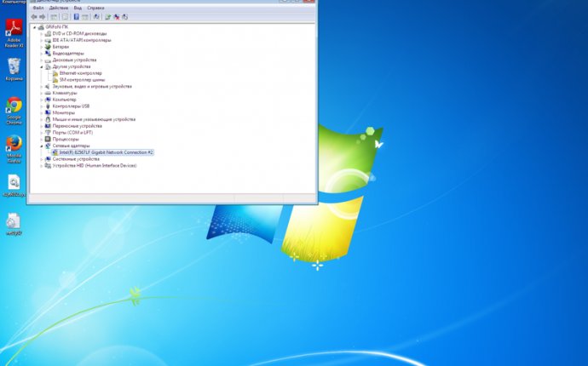Select Mozilla Firefox desktop shortcut
588x366 pixels.
(14, 149)
